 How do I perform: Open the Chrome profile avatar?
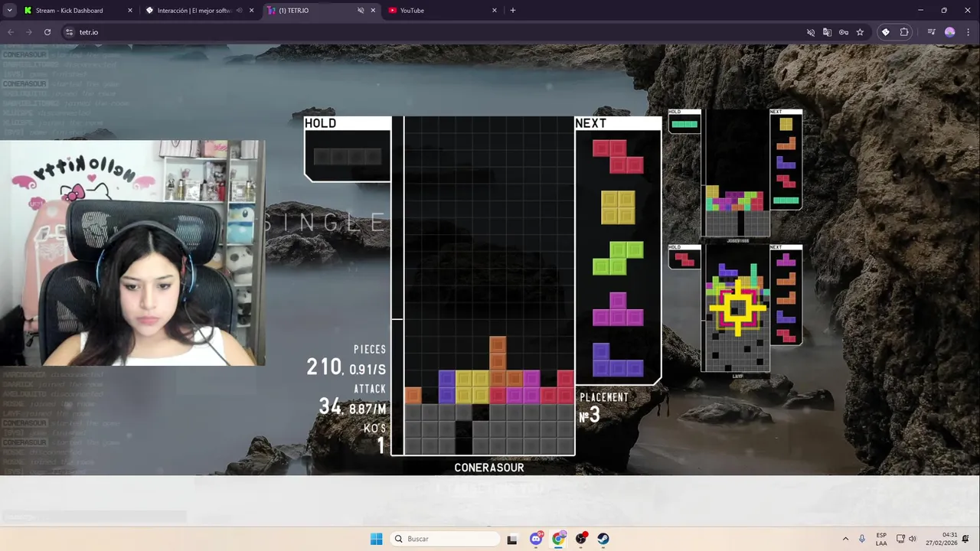point(950,32)
